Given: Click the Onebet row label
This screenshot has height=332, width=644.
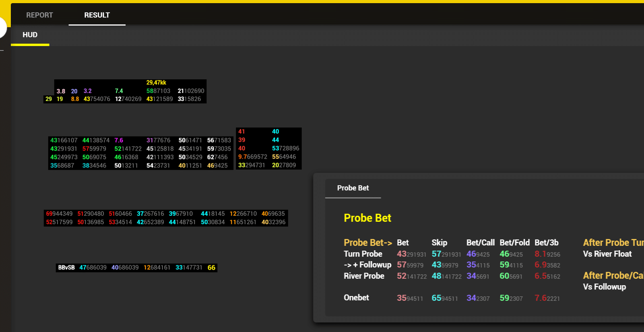Looking at the screenshot, I should click(x=356, y=298).
